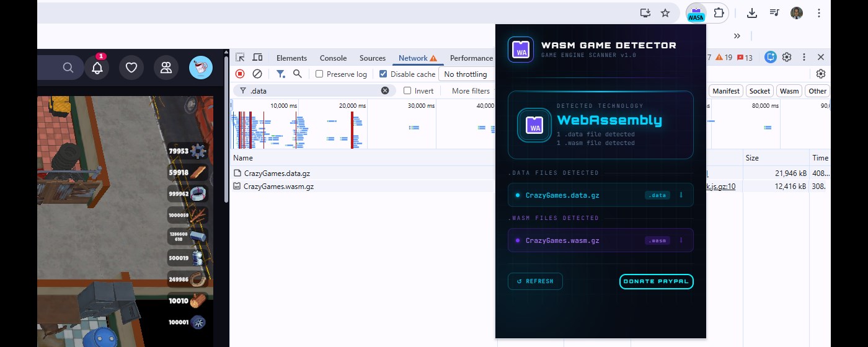Image resolution: width=868 pixels, height=347 pixels.
Task: Open DevTools AI assistance icon
Action: [x=771, y=57]
